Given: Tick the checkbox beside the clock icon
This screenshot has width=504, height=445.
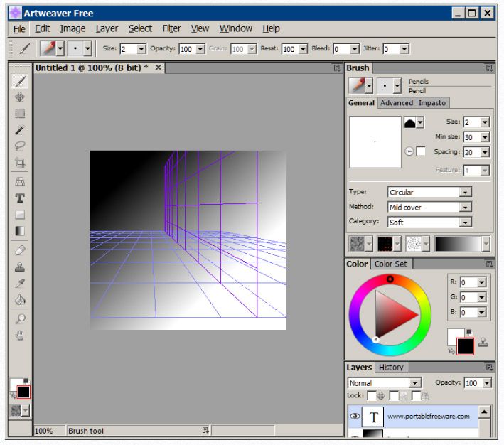Looking at the screenshot, I should [x=421, y=151].
